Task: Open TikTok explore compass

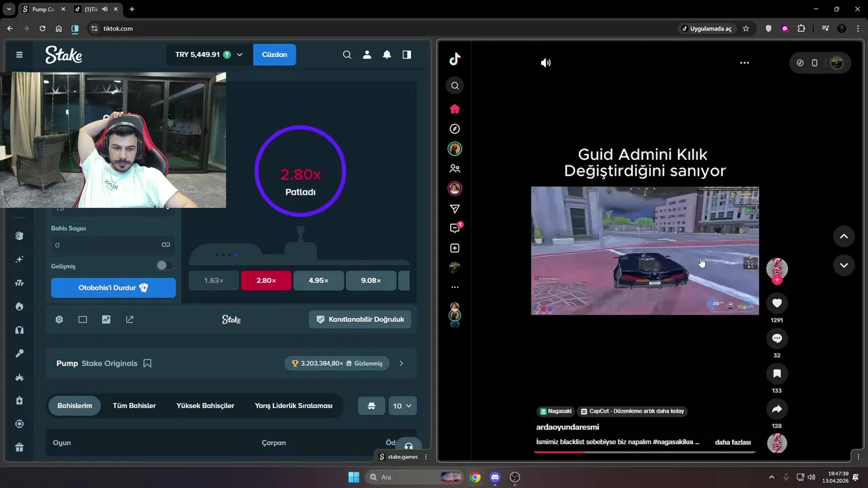Action: point(455,129)
